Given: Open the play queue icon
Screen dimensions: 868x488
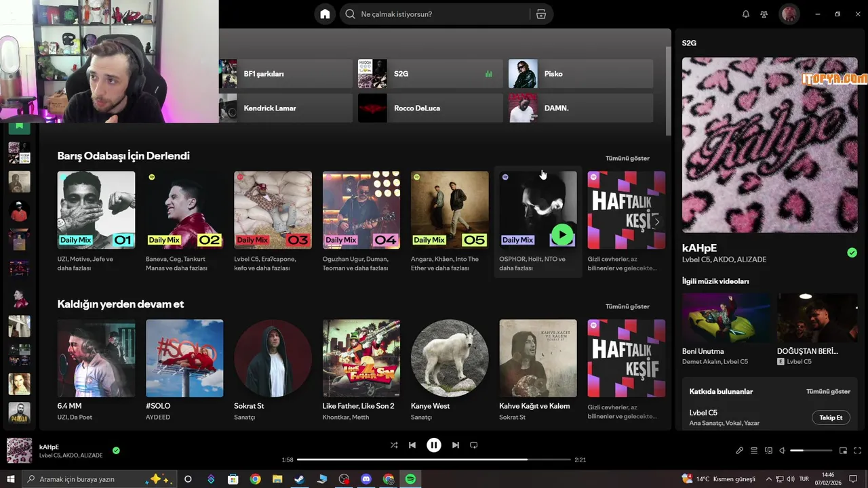Looking at the screenshot, I should 755,451.
